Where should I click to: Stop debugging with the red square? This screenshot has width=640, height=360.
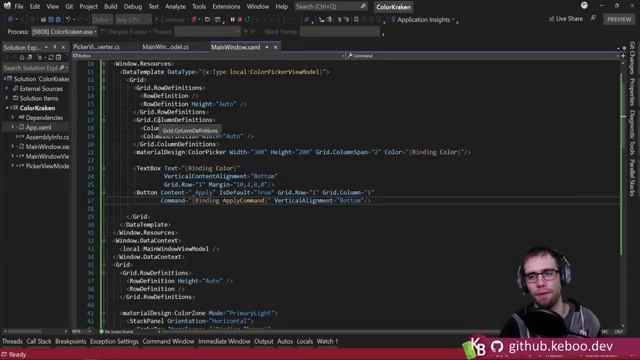240,19
